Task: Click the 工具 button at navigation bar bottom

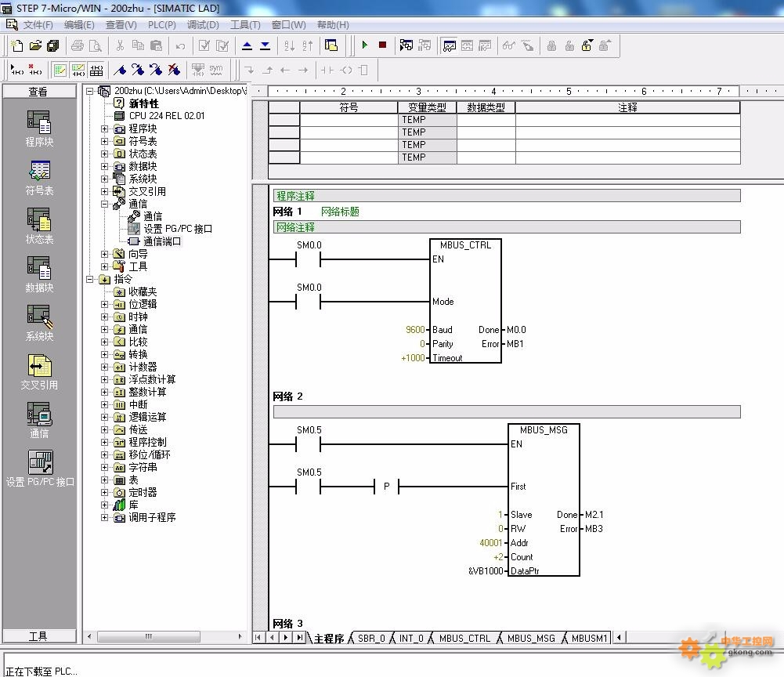Action: coord(39,636)
